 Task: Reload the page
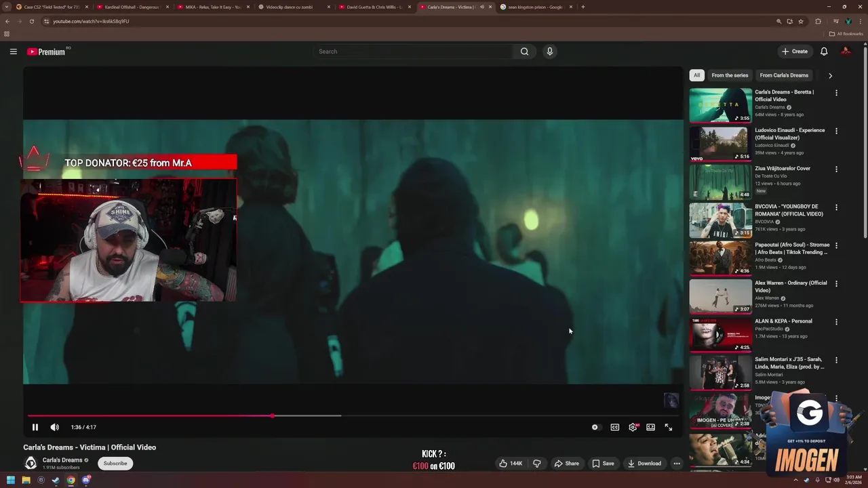(31, 21)
